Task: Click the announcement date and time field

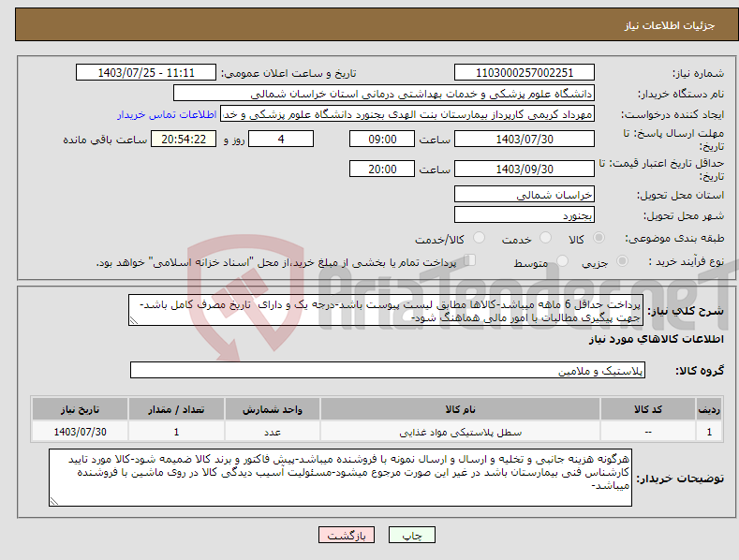Action: 145,73
